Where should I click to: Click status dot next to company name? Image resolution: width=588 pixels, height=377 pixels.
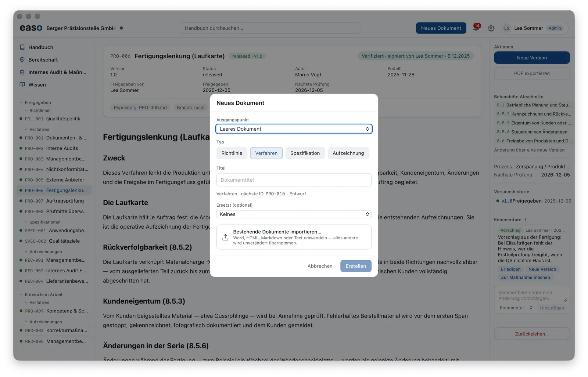(x=121, y=28)
